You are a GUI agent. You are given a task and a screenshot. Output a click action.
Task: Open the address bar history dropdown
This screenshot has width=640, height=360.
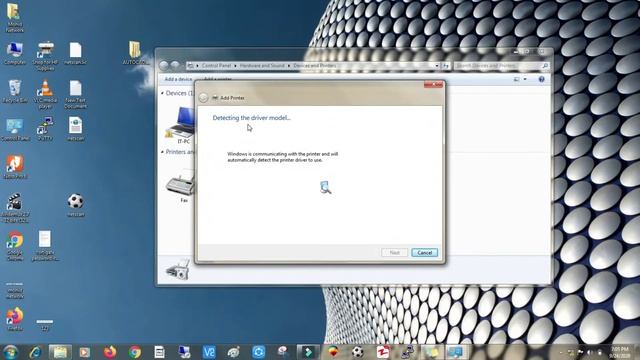tap(437, 66)
